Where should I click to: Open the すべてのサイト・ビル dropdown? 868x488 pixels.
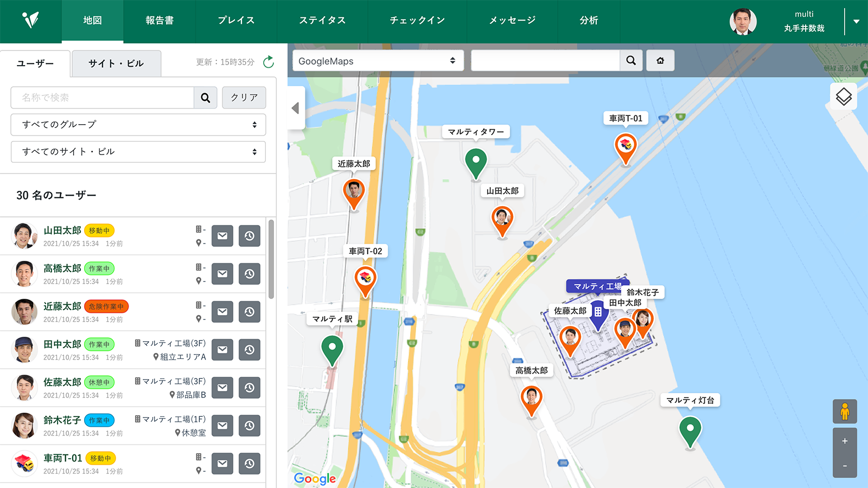tap(138, 152)
